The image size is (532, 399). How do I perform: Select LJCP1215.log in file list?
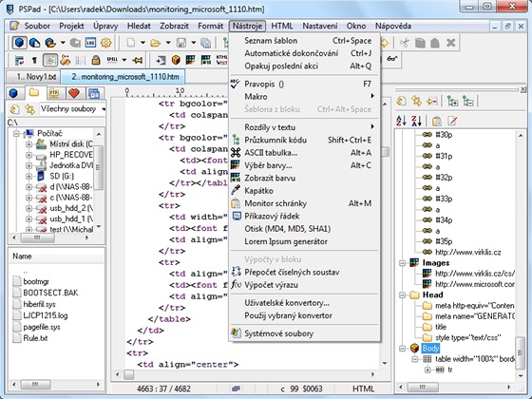46,315
